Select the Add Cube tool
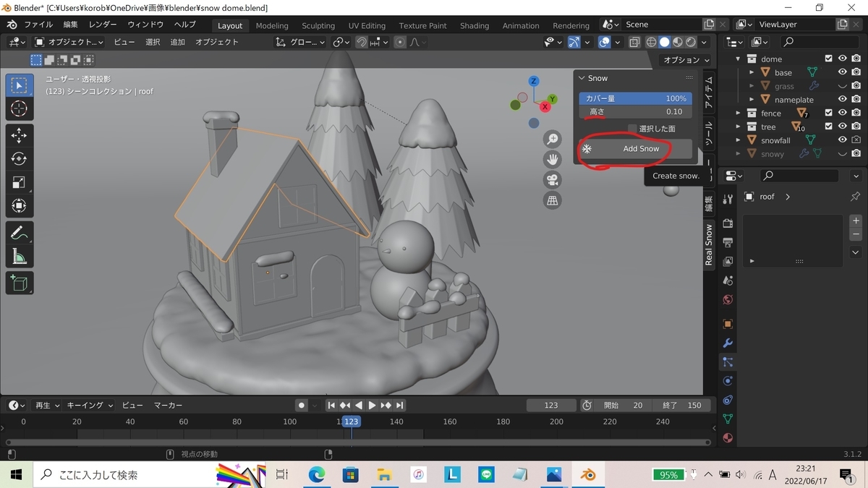 click(x=20, y=283)
